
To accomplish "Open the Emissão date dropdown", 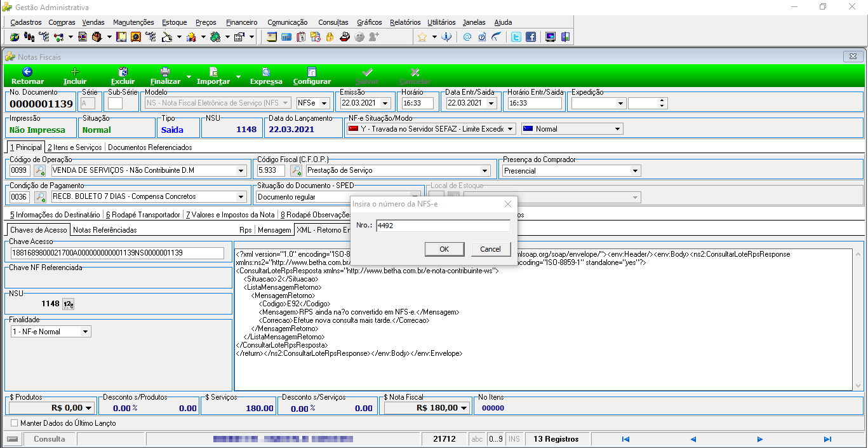I will point(386,103).
